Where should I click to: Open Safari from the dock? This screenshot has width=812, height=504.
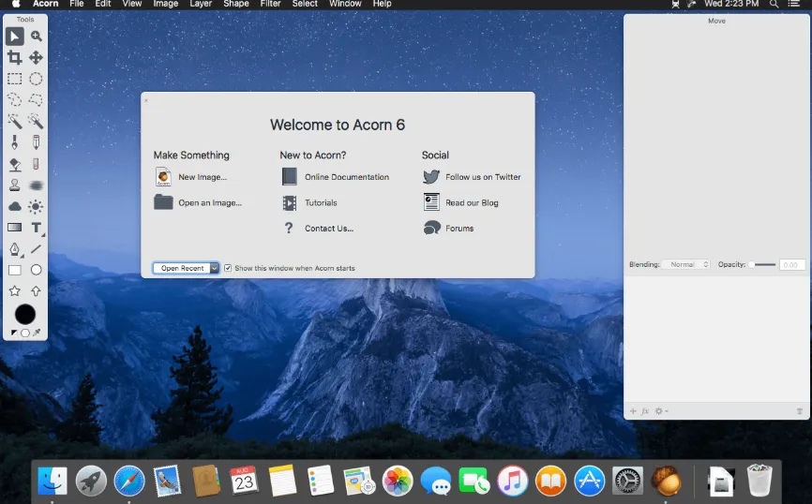pos(129,481)
